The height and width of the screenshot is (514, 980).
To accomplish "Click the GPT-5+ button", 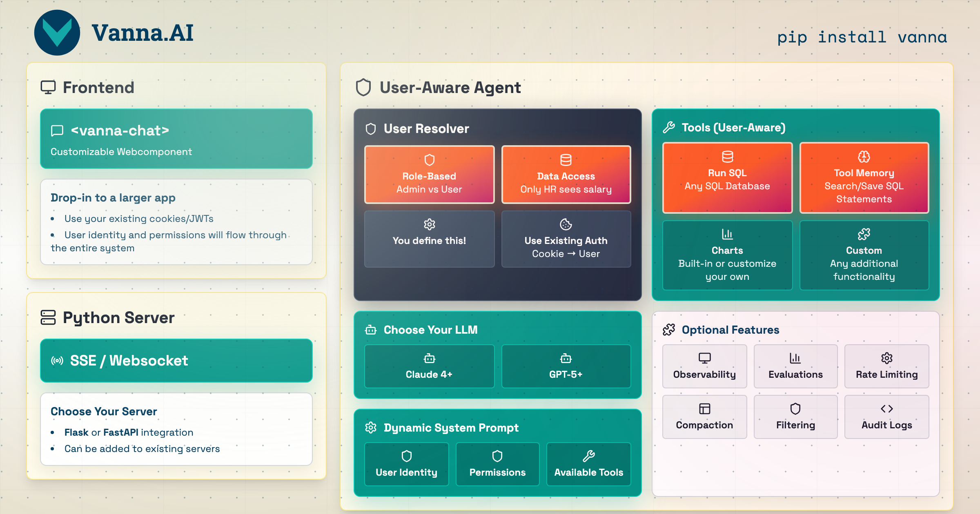I will (x=566, y=366).
